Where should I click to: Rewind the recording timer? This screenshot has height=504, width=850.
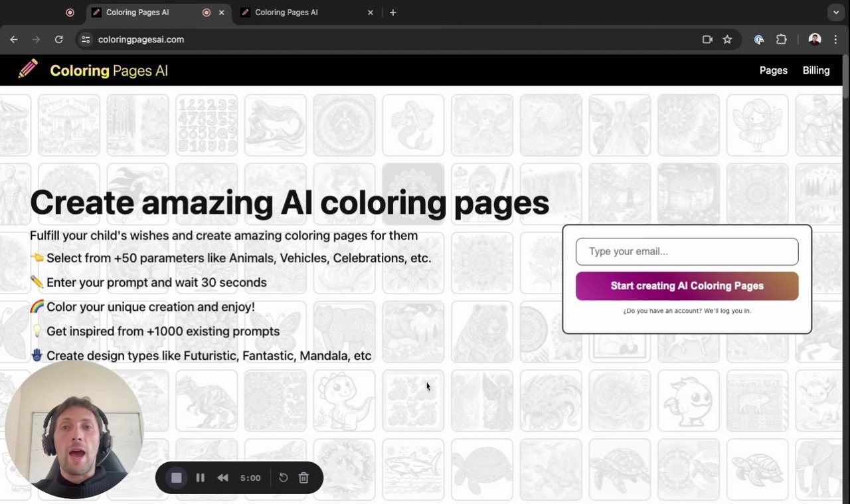(222, 477)
